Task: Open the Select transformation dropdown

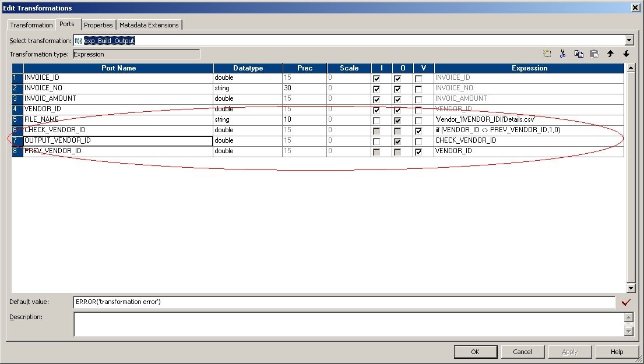Action: pyautogui.click(x=629, y=40)
